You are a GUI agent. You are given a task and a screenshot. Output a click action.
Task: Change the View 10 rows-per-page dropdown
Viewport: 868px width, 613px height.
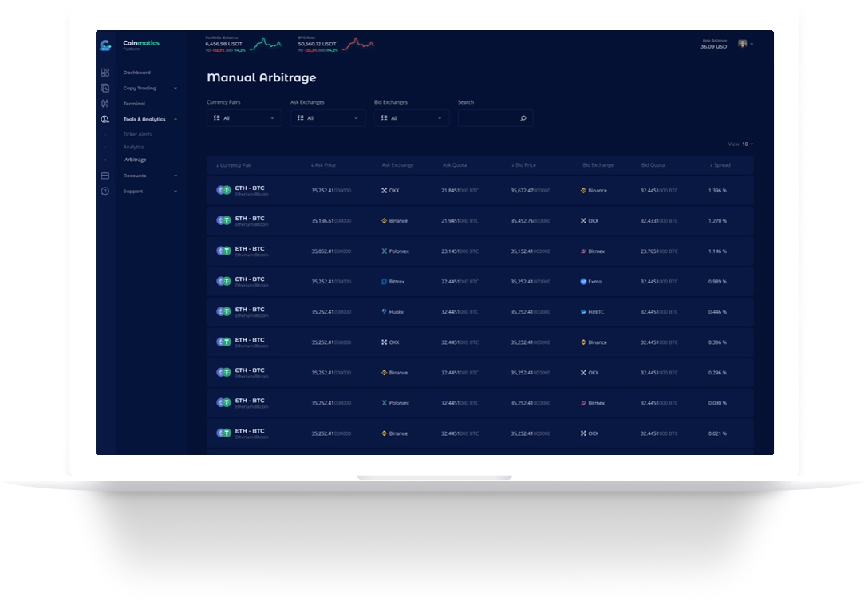click(748, 144)
